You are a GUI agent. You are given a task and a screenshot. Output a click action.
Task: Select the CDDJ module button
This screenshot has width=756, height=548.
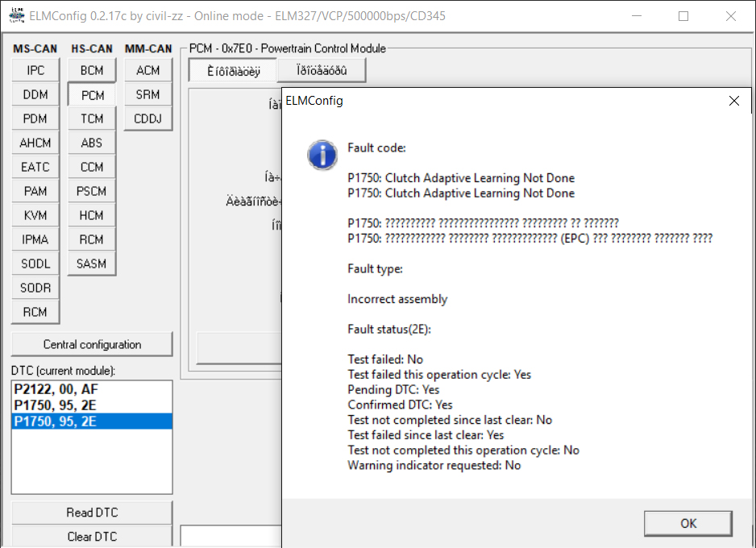coord(148,118)
